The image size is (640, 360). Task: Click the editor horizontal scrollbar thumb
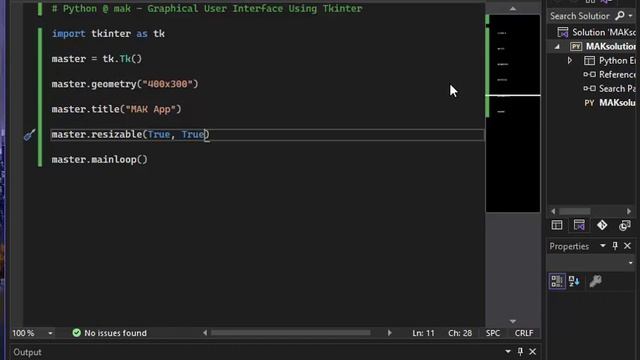pyautogui.click(x=291, y=333)
